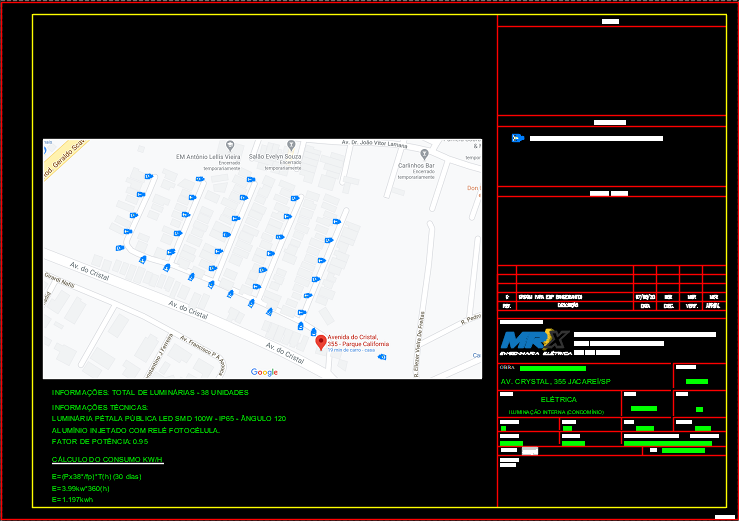Click the Google logo on the map
Image resolution: width=739 pixels, height=521 pixels.
264,372
